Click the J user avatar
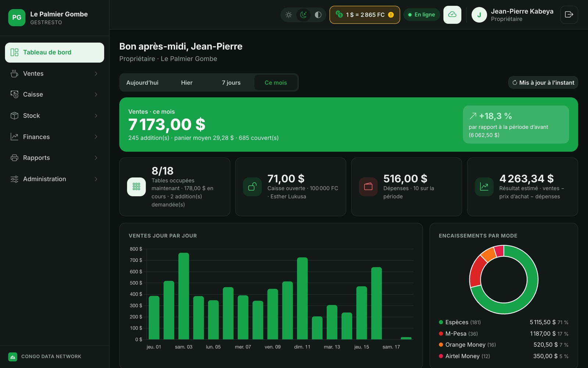The image size is (588, 368). click(479, 15)
